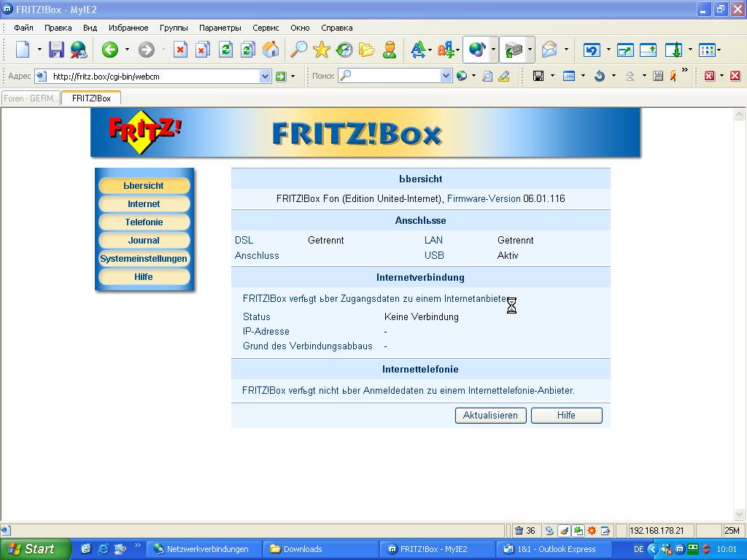
Task: Click the blue letter A text size icon
Action: [x=418, y=50]
